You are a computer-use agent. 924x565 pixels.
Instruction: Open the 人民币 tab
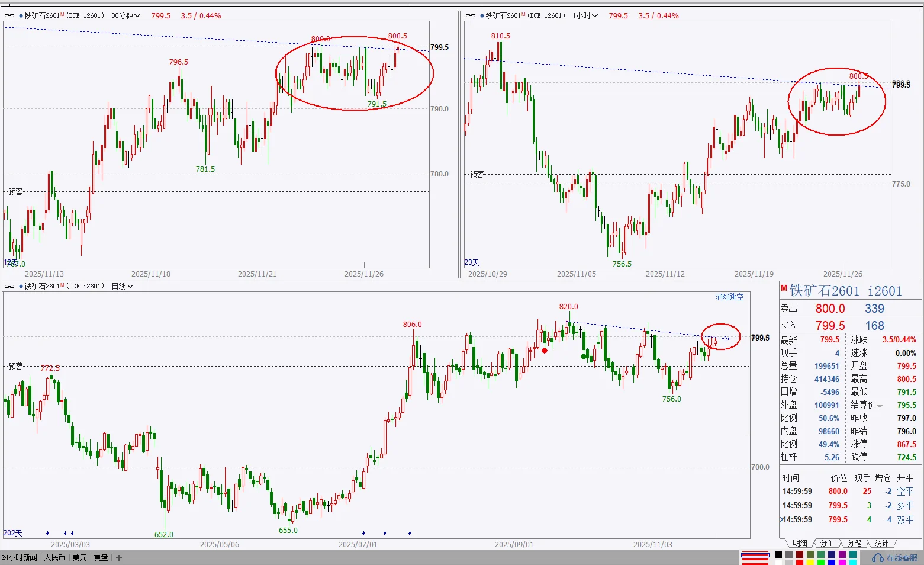coord(54,558)
